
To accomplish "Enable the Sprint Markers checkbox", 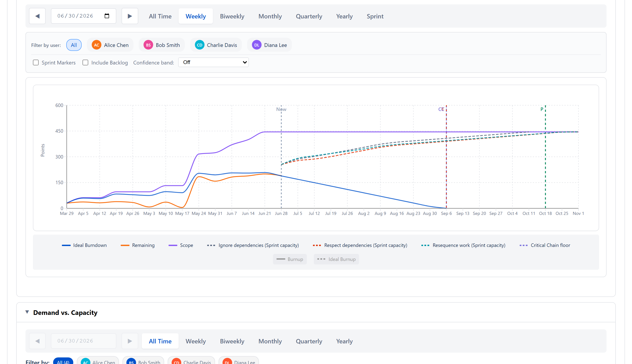I will point(36,62).
